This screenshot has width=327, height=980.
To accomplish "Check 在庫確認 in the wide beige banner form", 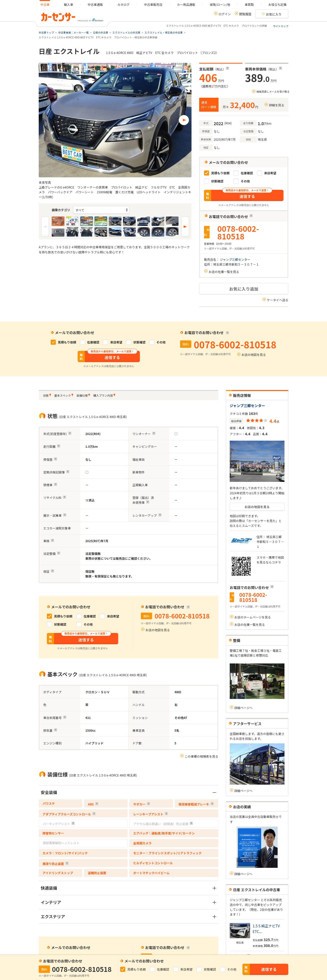I will (x=82, y=342).
